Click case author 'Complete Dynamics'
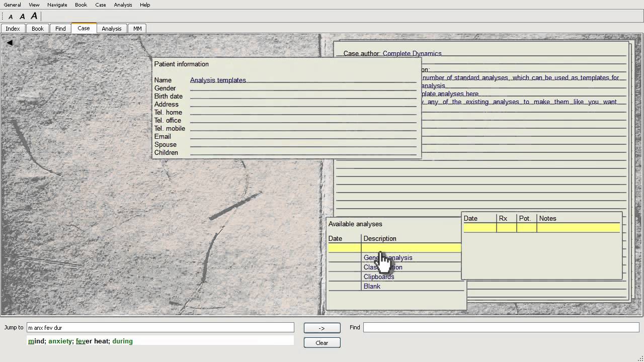 pyautogui.click(x=412, y=53)
